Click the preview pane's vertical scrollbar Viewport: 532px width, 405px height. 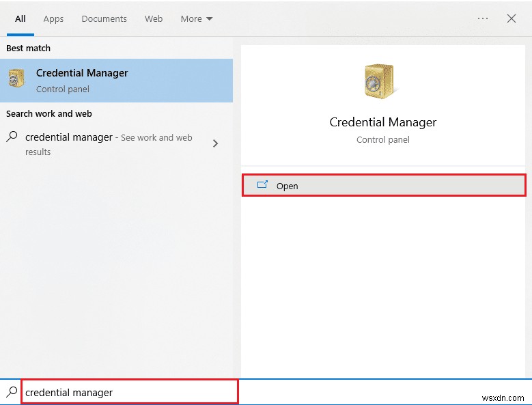click(529, 205)
